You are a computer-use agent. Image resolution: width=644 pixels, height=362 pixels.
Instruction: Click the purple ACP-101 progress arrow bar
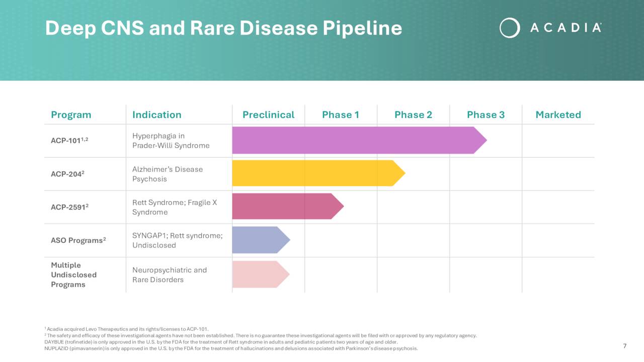(359, 140)
